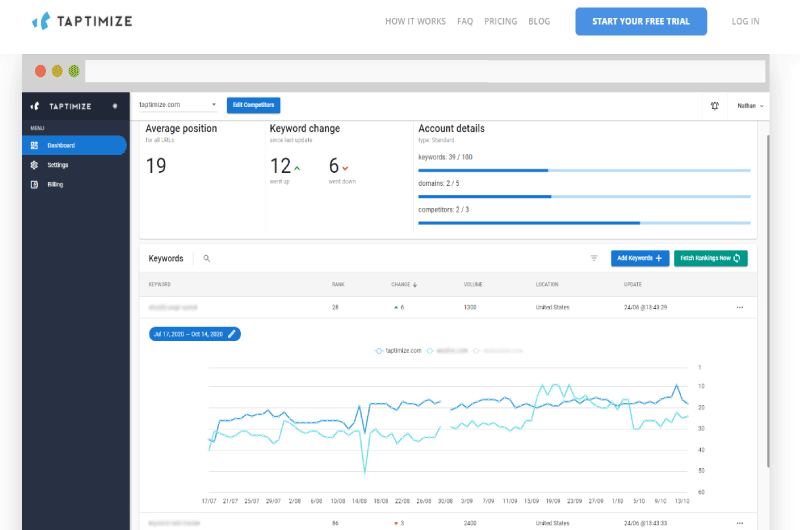Sort by the Volume column header
800x530 pixels.
pos(473,284)
